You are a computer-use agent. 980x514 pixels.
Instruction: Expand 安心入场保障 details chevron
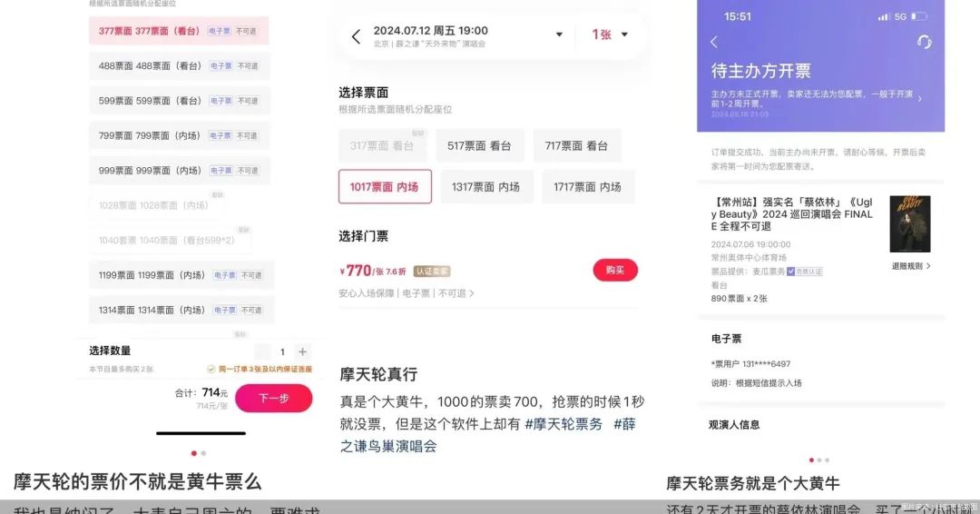(472, 293)
